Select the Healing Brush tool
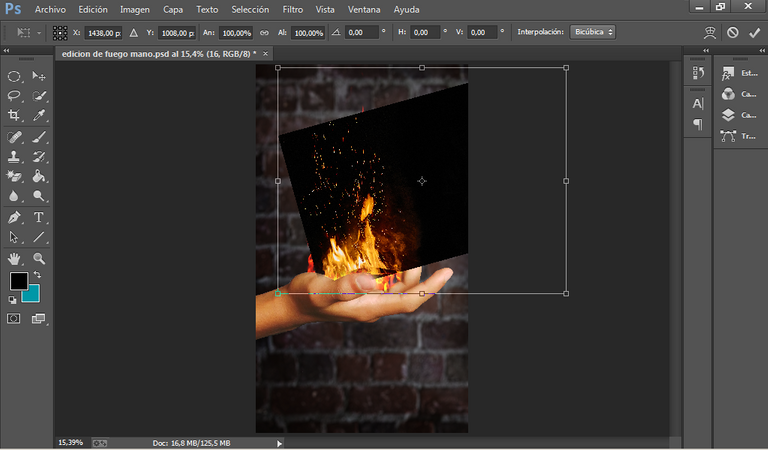The width and height of the screenshot is (768, 450). [x=14, y=137]
